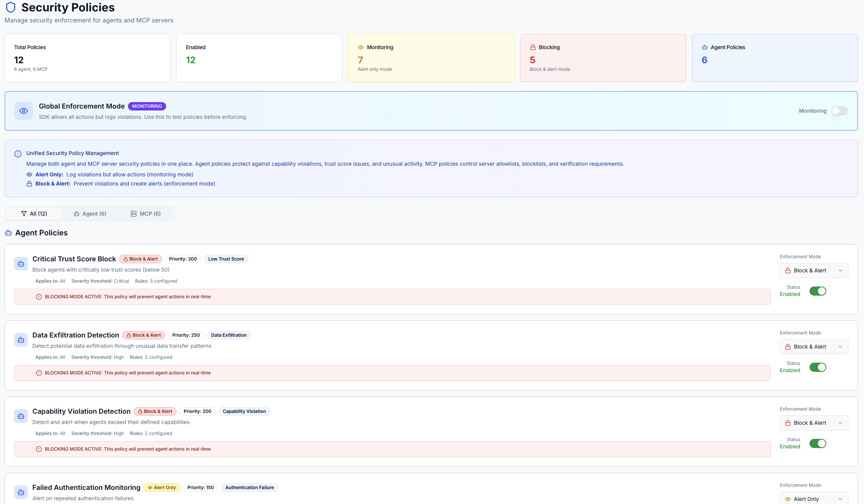
Task: Open the Enforcement Mode dropdown for Capability Violation Detection
Action: click(x=814, y=423)
